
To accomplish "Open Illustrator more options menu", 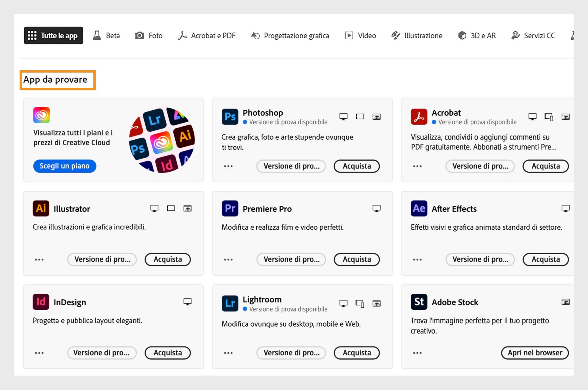I will click(39, 259).
